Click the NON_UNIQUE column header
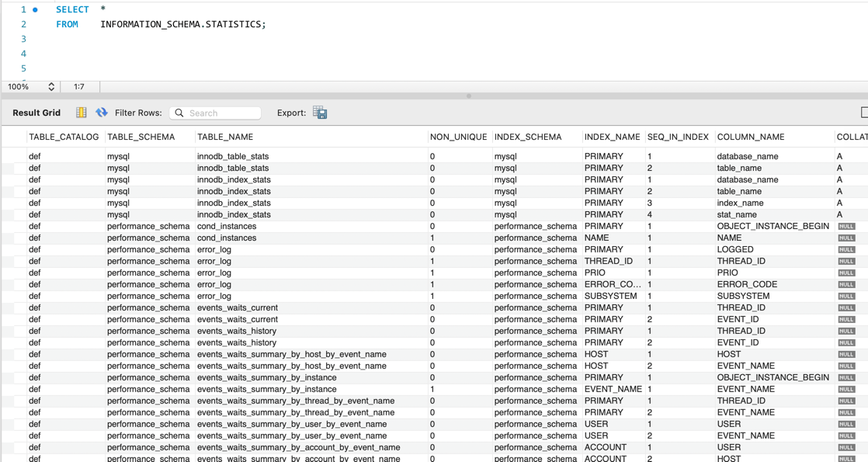Screen dimensions: 868x462 click(458, 137)
